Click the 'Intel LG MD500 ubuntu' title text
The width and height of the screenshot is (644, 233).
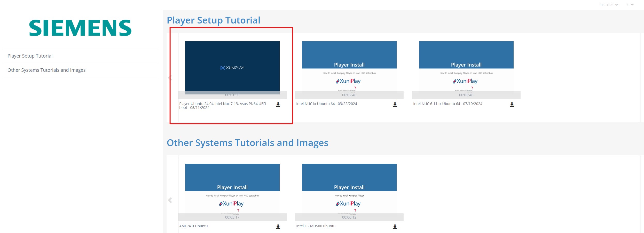point(316,226)
